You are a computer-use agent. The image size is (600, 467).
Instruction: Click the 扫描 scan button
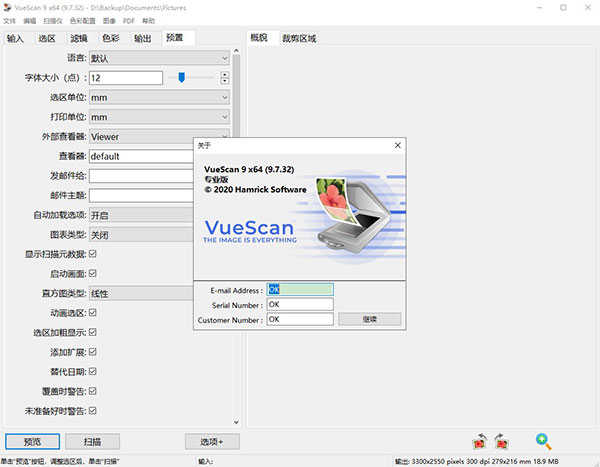tap(92, 442)
